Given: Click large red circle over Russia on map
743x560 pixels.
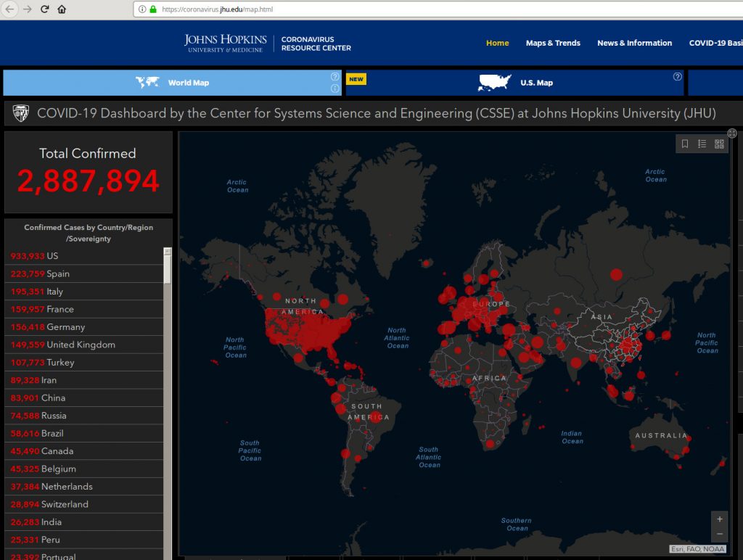Looking at the screenshot, I should coord(617,274).
